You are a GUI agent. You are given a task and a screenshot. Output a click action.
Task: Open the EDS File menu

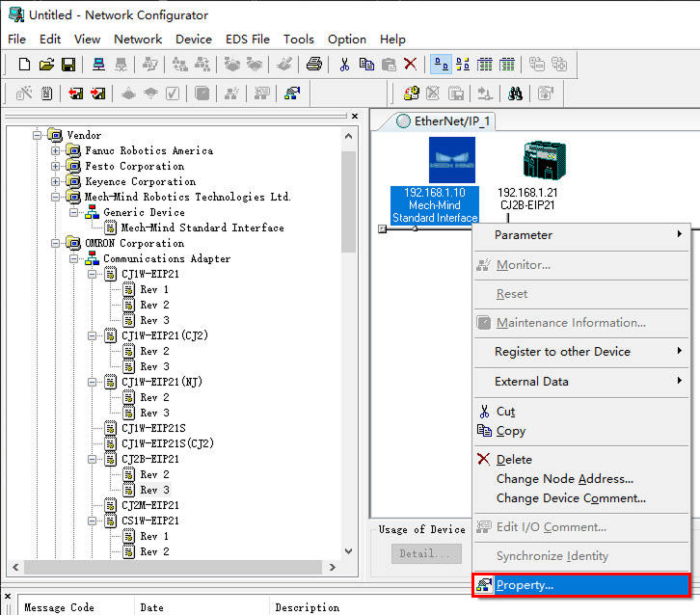248,40
